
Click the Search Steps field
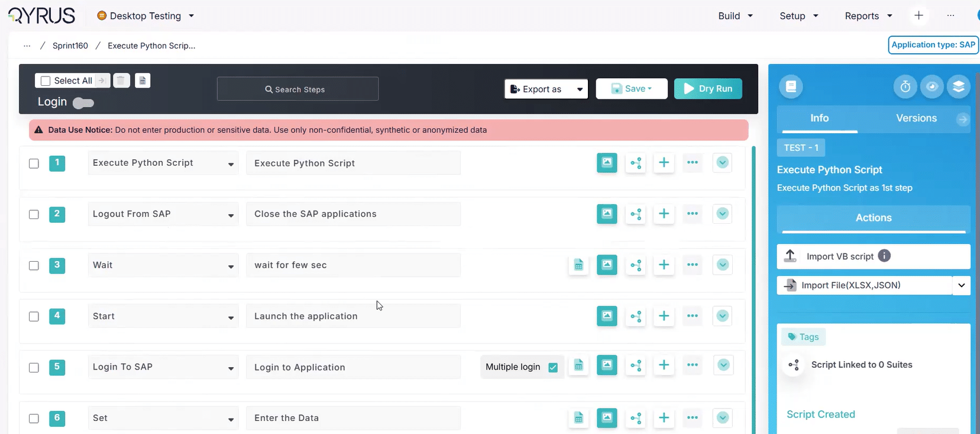pos(297,89)
